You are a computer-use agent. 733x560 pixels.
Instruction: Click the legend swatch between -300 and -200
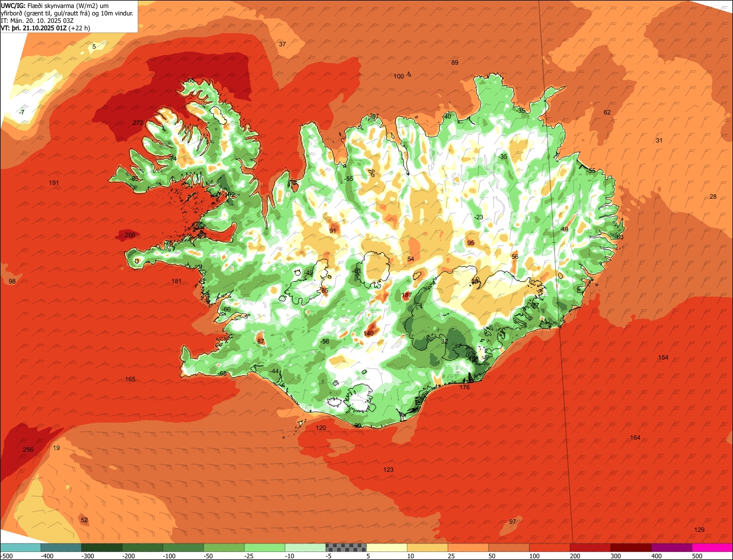[x=101, y=547]
